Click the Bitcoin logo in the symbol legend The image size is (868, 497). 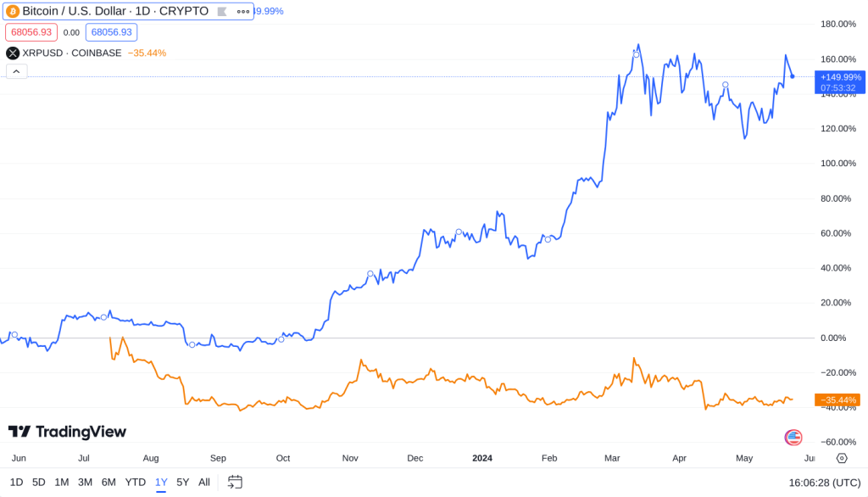coord(12,11)
